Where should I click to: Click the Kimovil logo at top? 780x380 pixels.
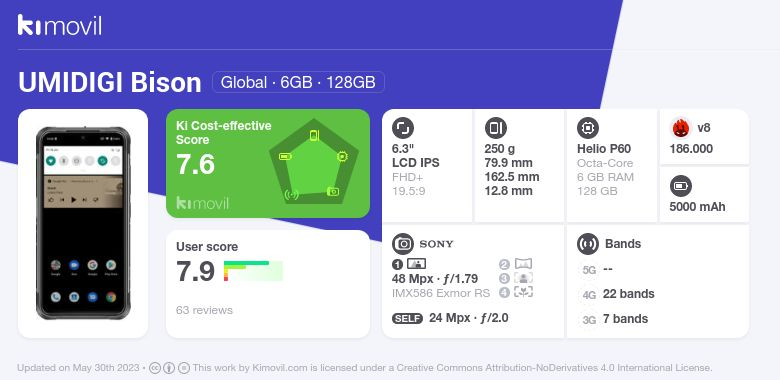[x=60, y=25]
